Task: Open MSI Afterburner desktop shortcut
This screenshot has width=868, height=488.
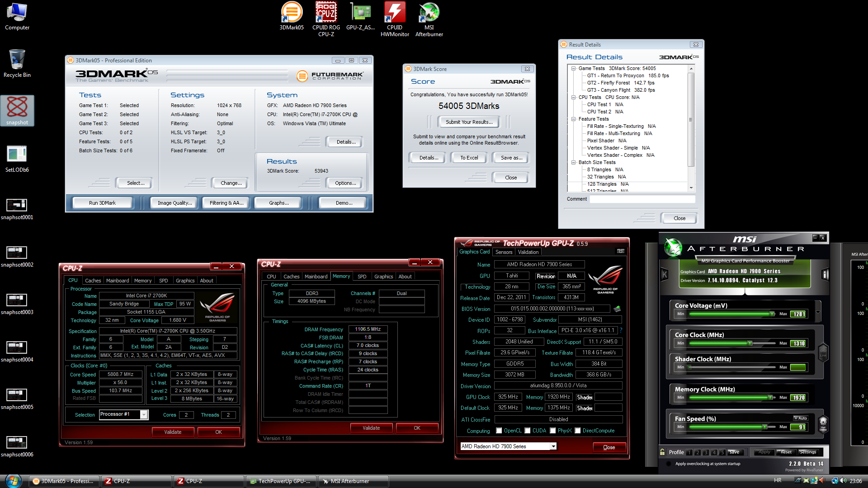Action: [429, 19]
